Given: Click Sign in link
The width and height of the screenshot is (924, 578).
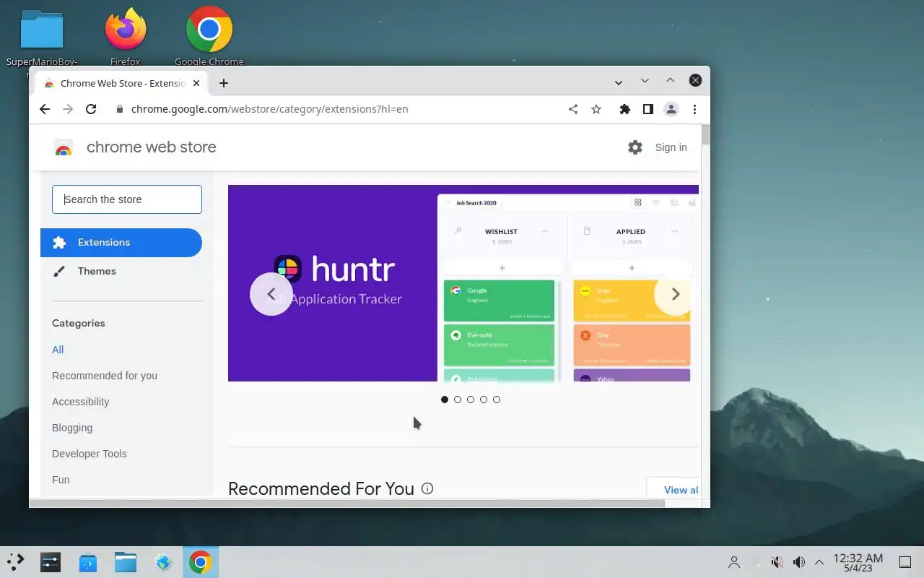Looking at the screenshot, I should pyautogui.click(x=671, y=147).
